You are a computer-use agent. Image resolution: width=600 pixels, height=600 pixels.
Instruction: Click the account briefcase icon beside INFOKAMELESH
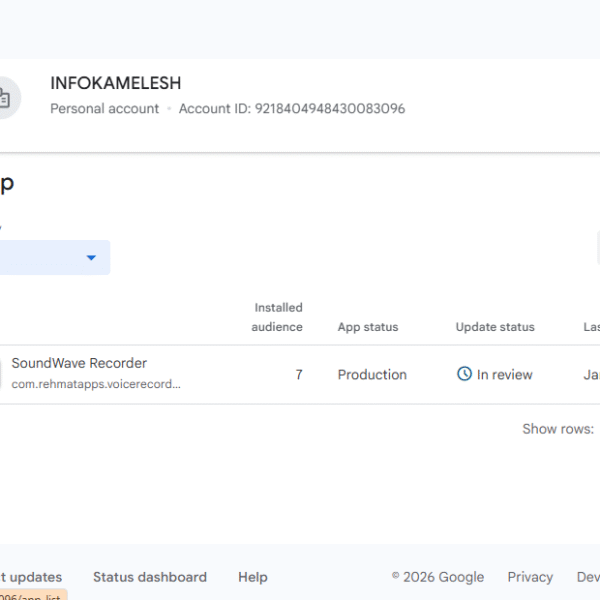pos(4,97)
